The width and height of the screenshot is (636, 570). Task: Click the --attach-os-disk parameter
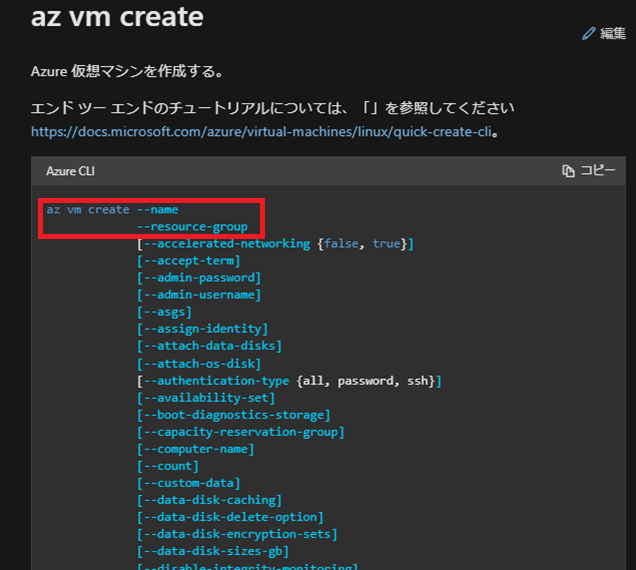coord(199,364)
